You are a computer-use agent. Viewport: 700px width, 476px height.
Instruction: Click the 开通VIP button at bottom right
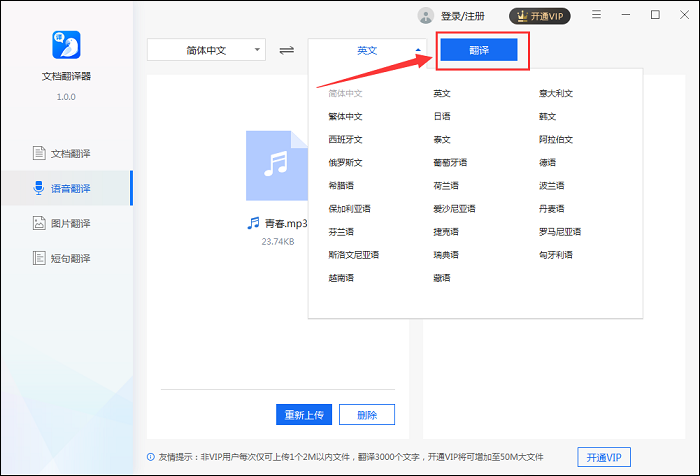click(x=604, y=457)
